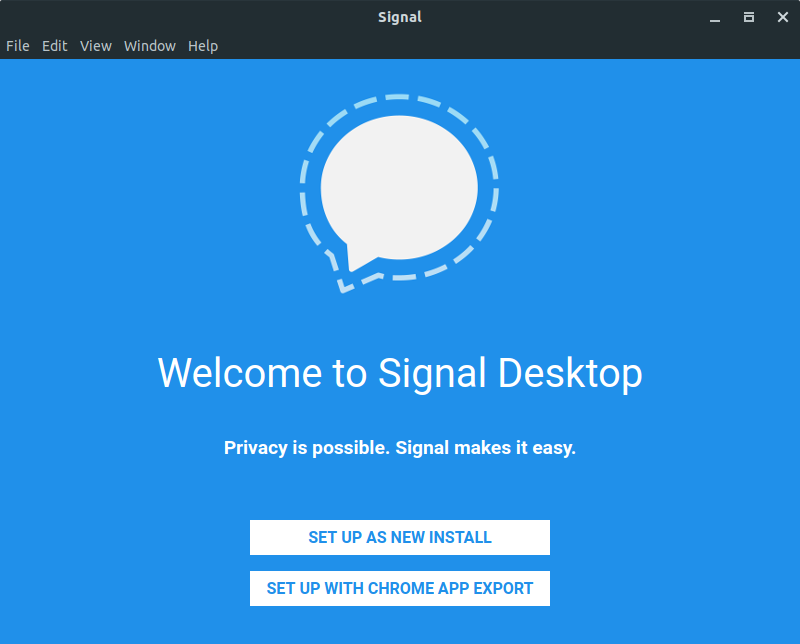Minimize the Signal window
Screen dimensions: 800x644
click(x=715, y=18)
